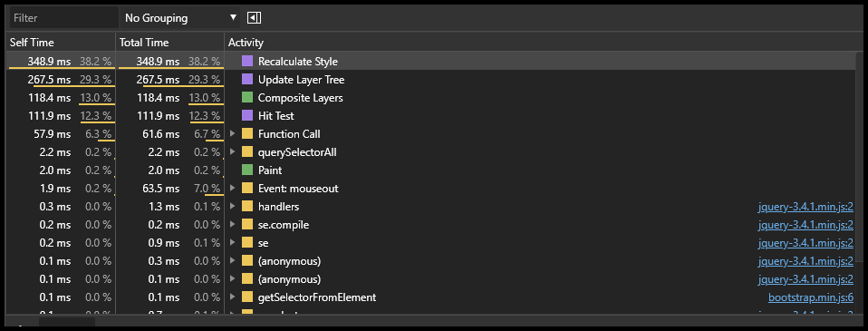Viewport: 868px width, 331px height.
Task: Click green swatch beside Paint
Action: [x=247, y=170]
